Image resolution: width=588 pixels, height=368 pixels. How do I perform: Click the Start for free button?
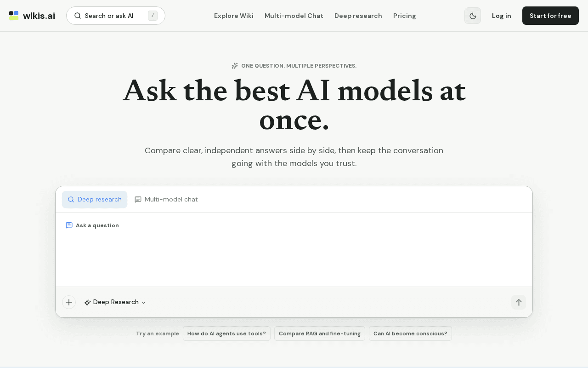(550, 16)
